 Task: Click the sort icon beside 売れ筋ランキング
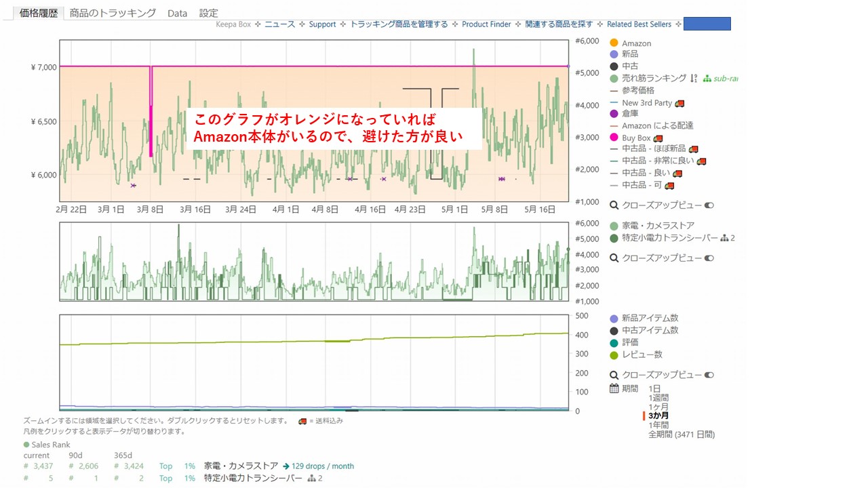[x=694, y=79]
